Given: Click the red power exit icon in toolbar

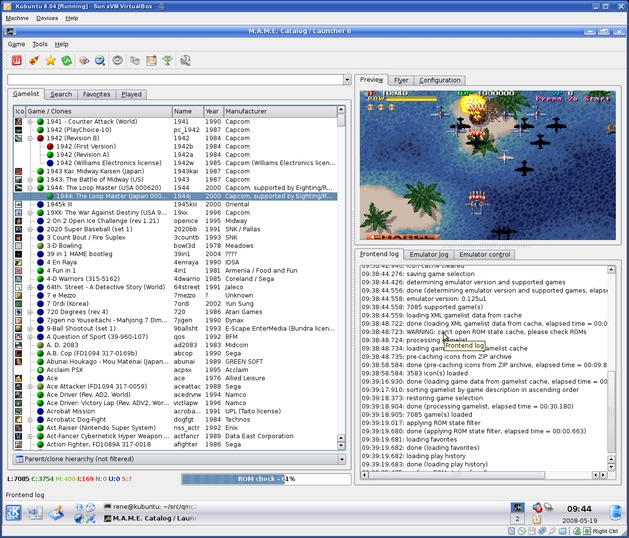Looking at the screenshot, I should point(16,61).
